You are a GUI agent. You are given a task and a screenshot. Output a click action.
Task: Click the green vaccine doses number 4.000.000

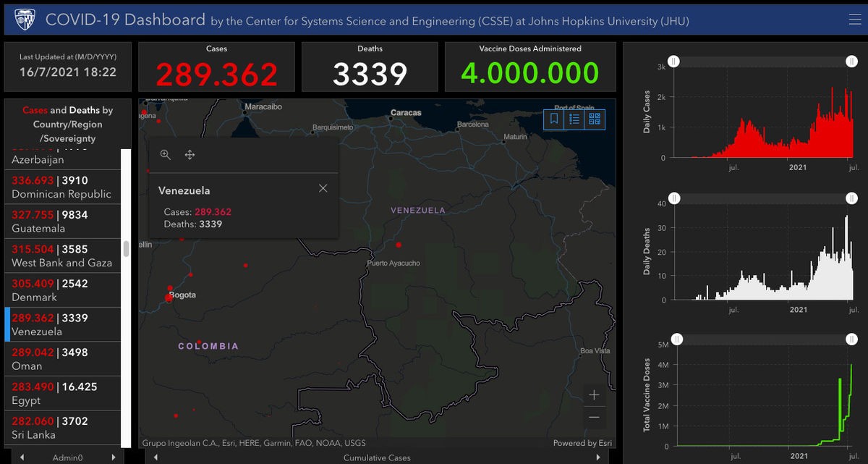(x=530, y=73)
